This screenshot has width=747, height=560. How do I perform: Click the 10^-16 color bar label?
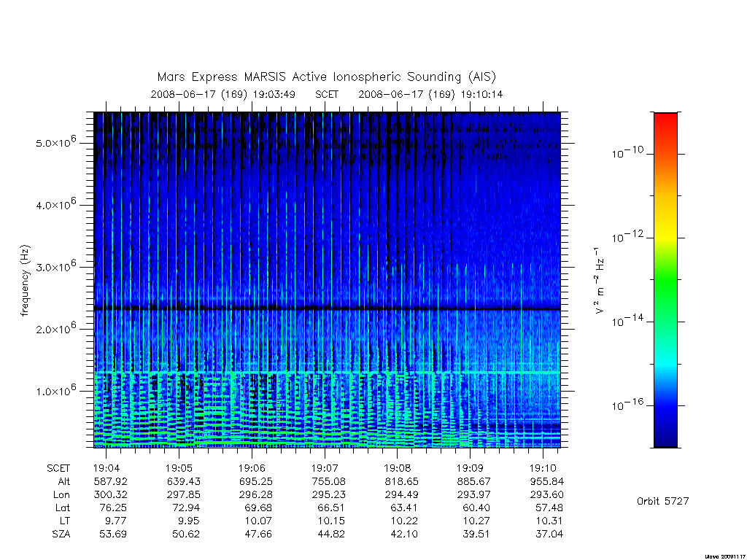click(627, 405)
